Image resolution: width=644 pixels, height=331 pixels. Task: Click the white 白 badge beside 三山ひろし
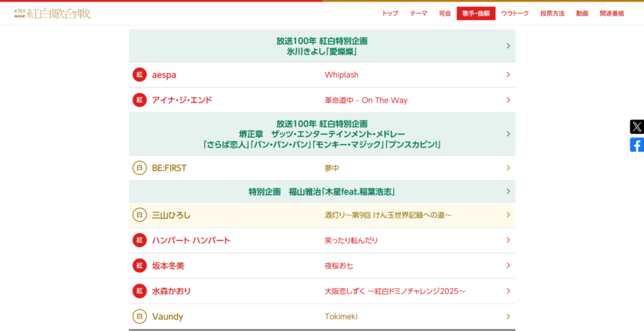click(139, 215)
